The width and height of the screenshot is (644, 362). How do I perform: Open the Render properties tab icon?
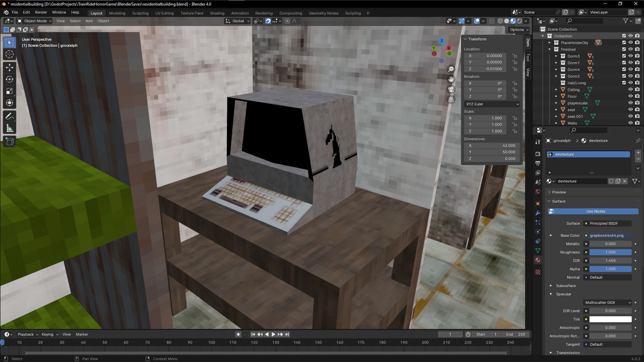click(x=538, y=154)
